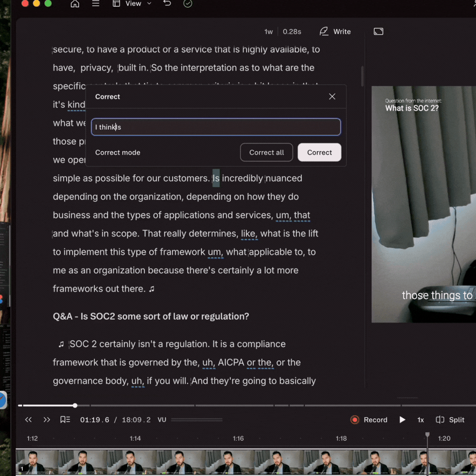Open the hamburger menu icon
This screenshot has width=476, height=476.
pos(95,3)
